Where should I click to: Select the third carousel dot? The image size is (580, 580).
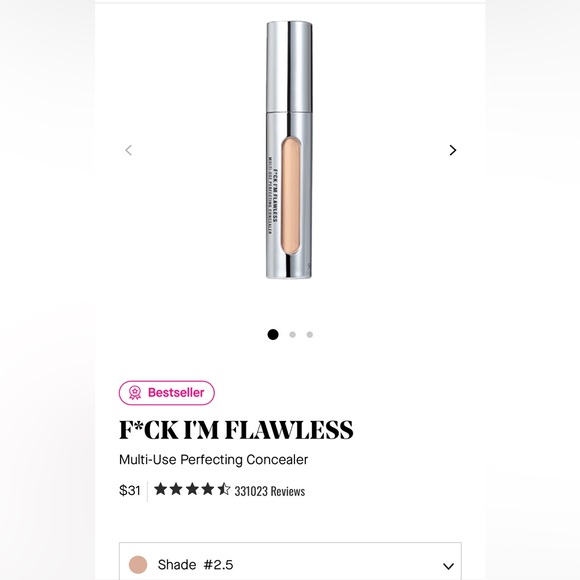310,335
